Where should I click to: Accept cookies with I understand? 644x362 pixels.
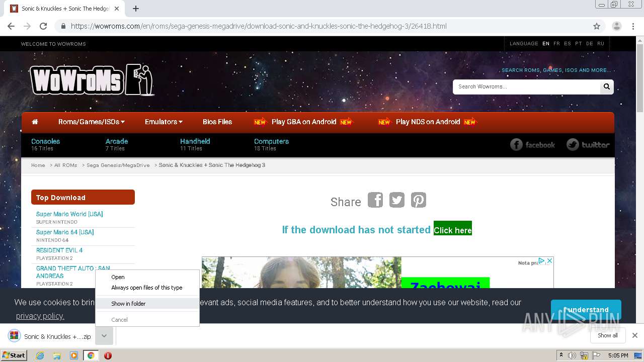click(x=586, y=310)
